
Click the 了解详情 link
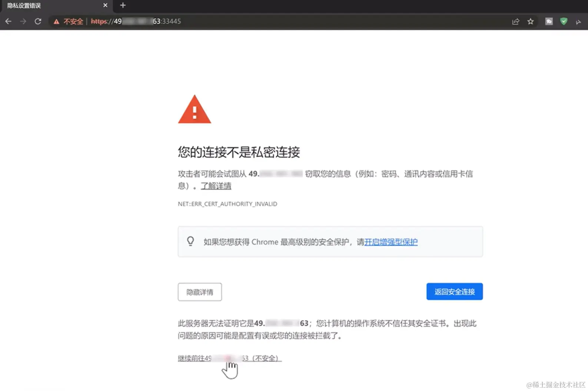coord(216,186)
